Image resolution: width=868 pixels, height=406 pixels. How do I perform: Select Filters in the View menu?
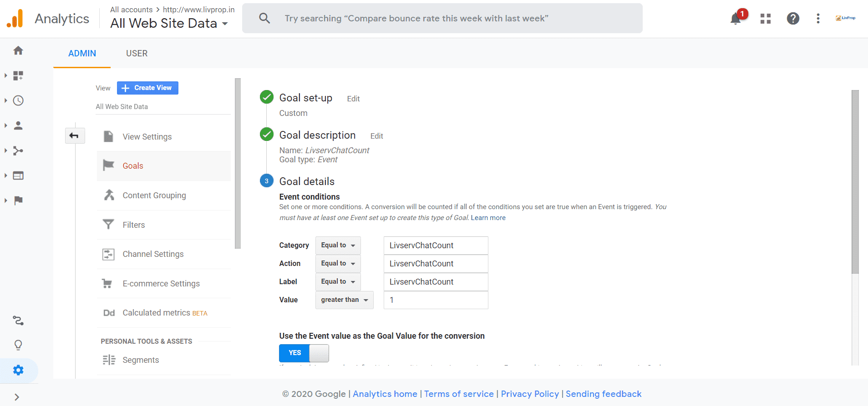[133, 225]
